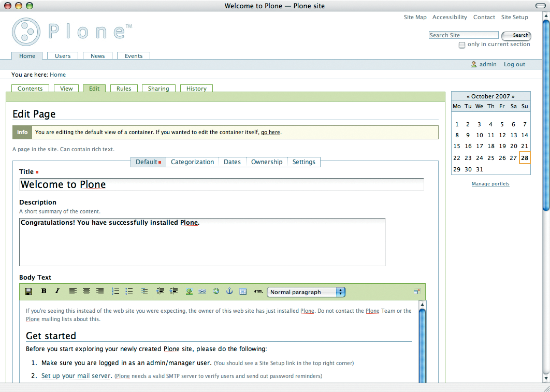Image resolution: width=550 pixels, height=392 pixels.
Task: Align body text right
Action: coord(100,291)
